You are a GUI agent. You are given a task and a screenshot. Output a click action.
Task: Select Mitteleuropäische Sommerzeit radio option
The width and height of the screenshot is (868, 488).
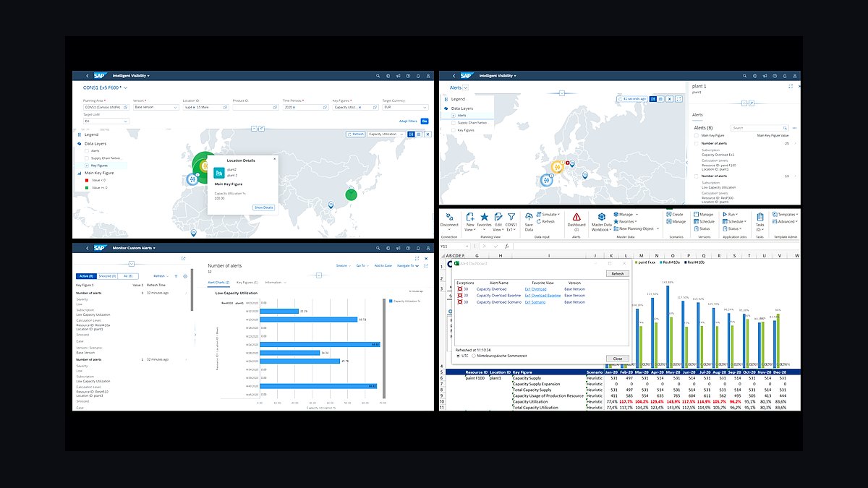tap(474, 356)
